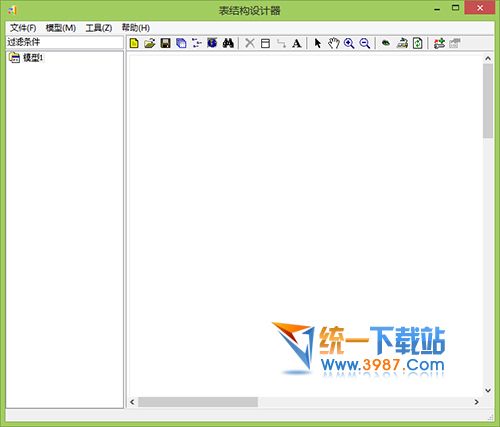Open the 文件(F) menu

point(23,28)
